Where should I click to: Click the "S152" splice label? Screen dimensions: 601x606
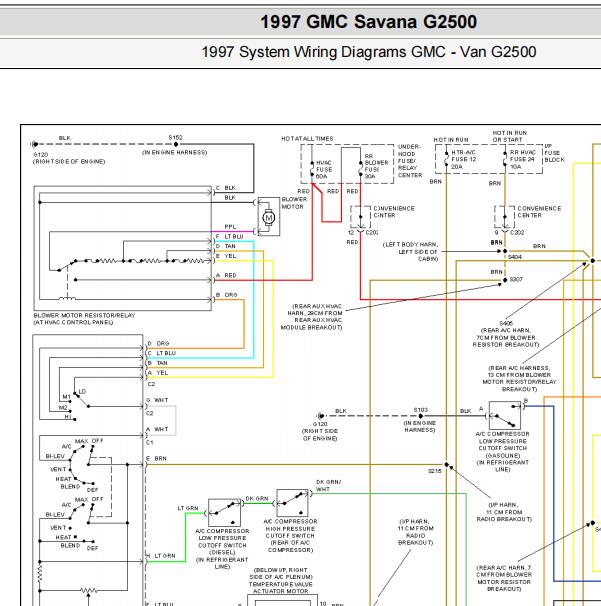175,138
